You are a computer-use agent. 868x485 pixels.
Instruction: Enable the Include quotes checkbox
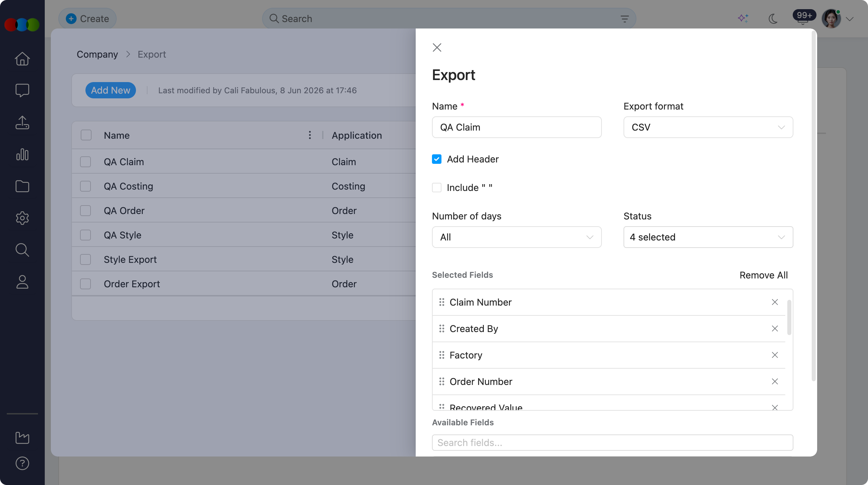(x=437, y=188)
